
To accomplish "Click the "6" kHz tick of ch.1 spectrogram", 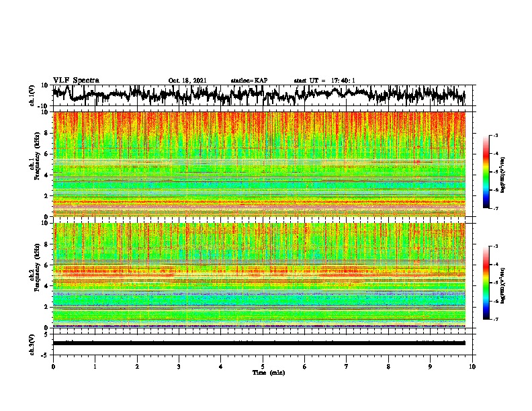I will [46, 154].
